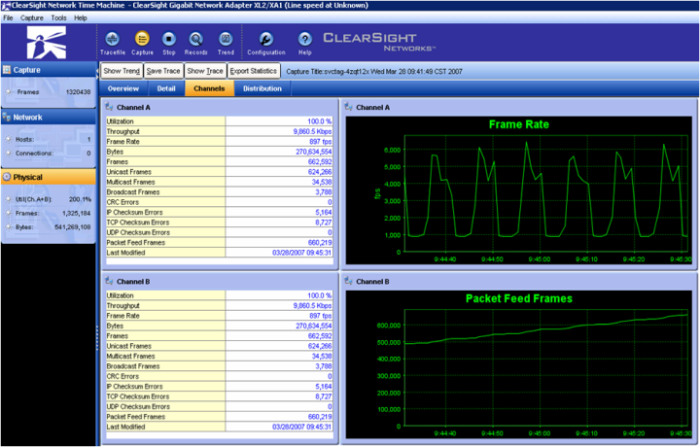Select Channel B Packet Feed Frames row
The height and width of the screenshot is (447, 700).
click(x=219, y=417)
